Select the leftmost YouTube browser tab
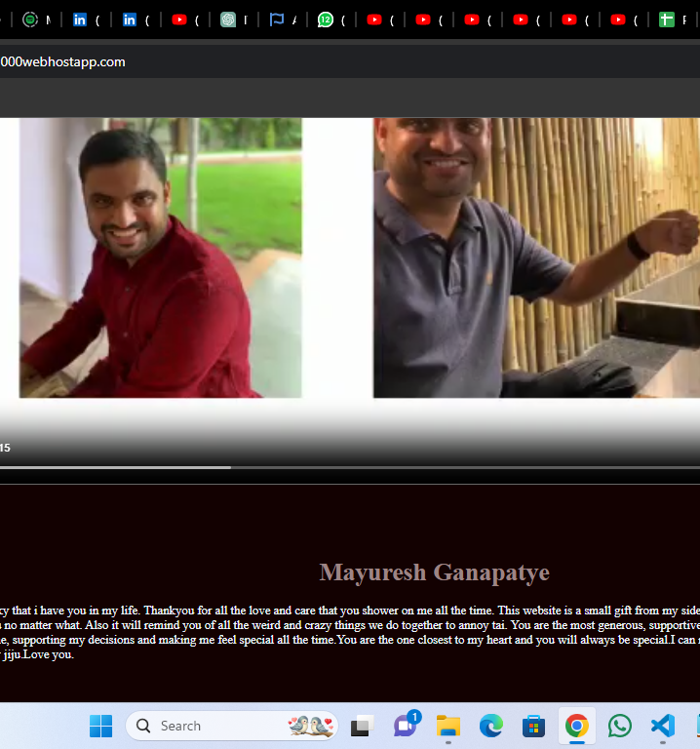 (x=185, y=20)
